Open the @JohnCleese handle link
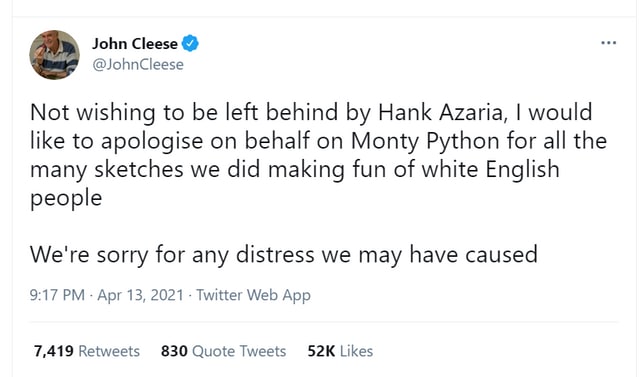The width and height of the screenshot is (640, 377). point(138,64)
